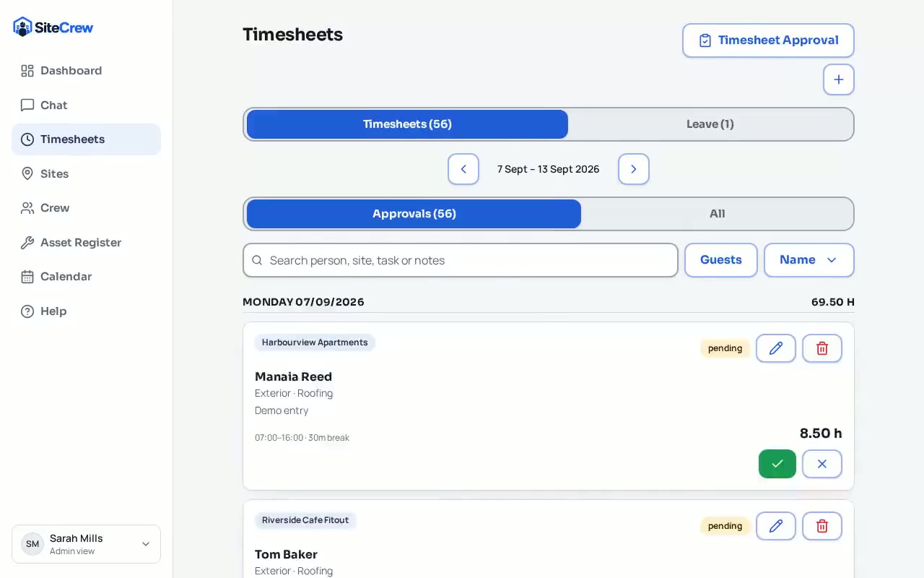Viewport: 924px width, 578px height.
Task: Edit Manaia Reed's timesheet entry
Action: [x=776, y=348]
